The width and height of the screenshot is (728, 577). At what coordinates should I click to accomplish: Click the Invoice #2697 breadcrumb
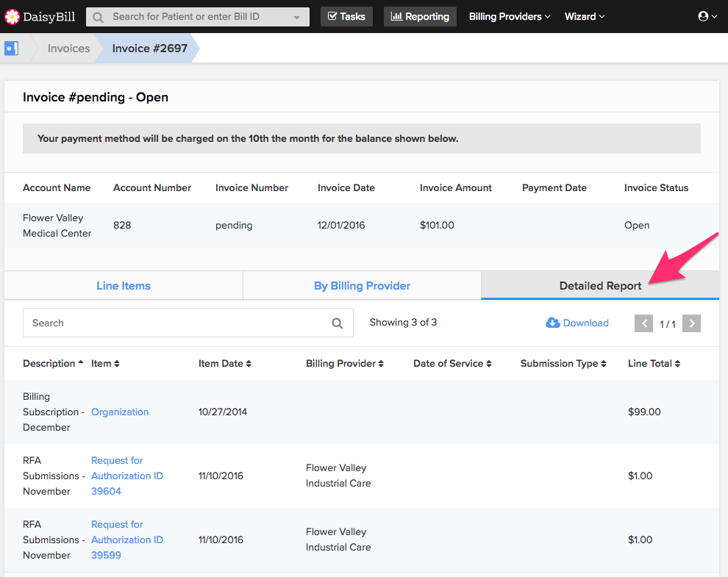pos(149,49)
